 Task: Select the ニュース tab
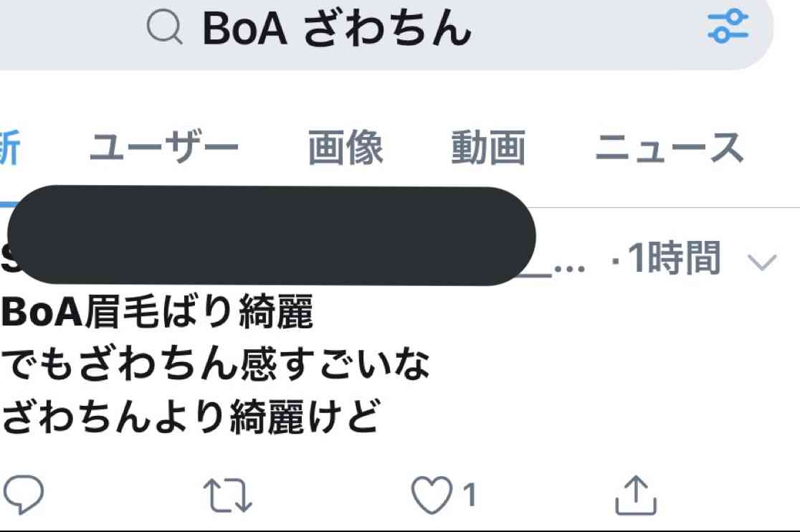click(x=670, y=147)
